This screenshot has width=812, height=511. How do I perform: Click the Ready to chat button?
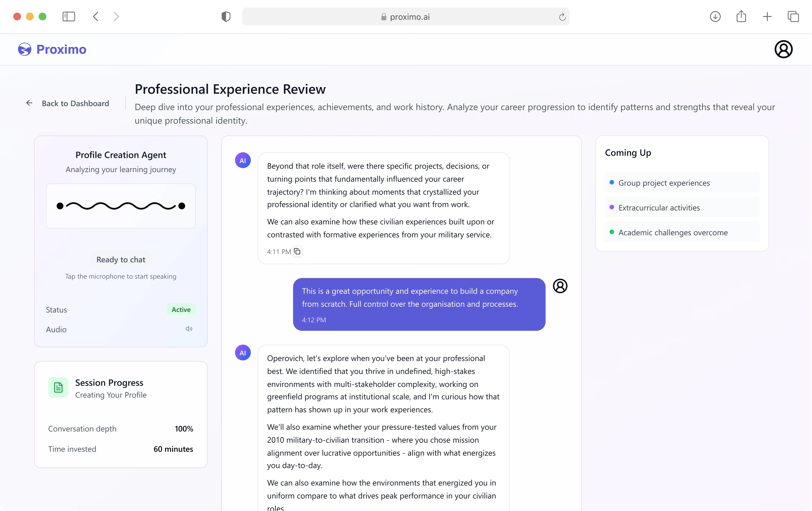[121, 259]
